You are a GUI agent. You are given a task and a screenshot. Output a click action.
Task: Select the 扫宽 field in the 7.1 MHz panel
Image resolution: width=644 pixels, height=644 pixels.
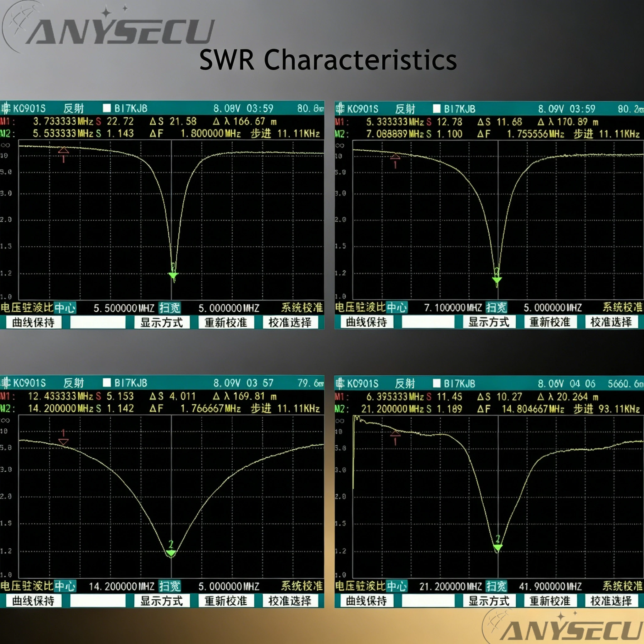coord(496,307)
